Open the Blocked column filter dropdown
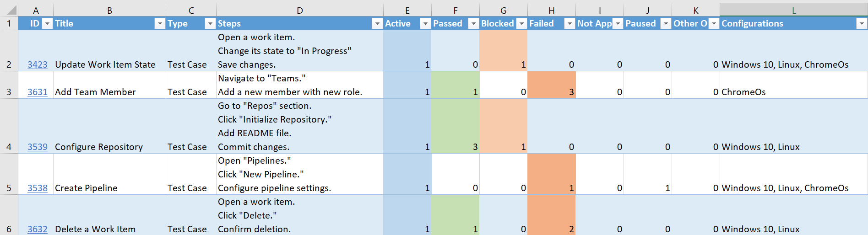Viewport: 868px width, 235px height. click(521, 24)
